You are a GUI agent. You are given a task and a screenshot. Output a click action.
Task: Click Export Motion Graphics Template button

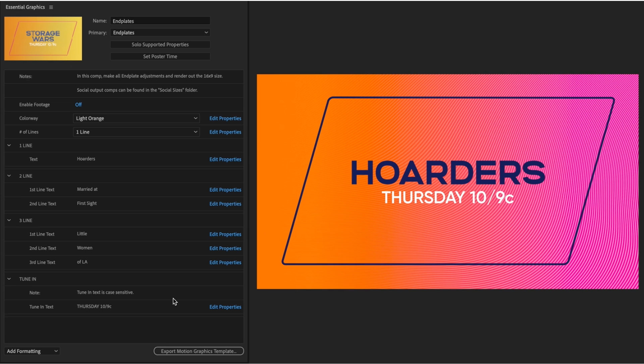pyautogui.click(x=199, y=351)
